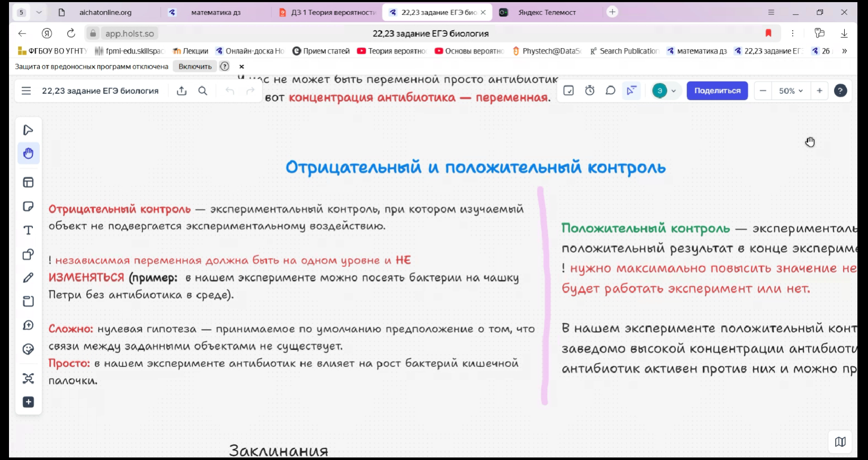Screen dimensions: 868x460
Task: Toggle the show collaborator cursors button
Action: (631, 91)
